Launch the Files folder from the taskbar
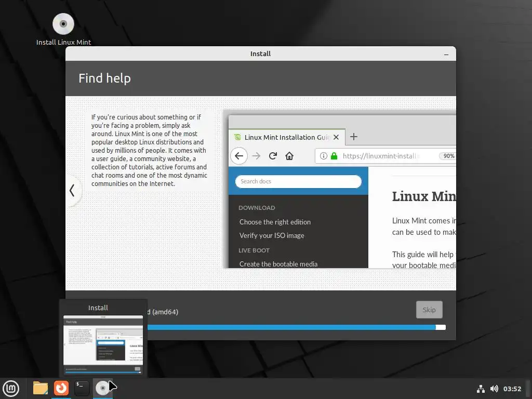Screen dimensions: 532x399 tap(41, 388)
